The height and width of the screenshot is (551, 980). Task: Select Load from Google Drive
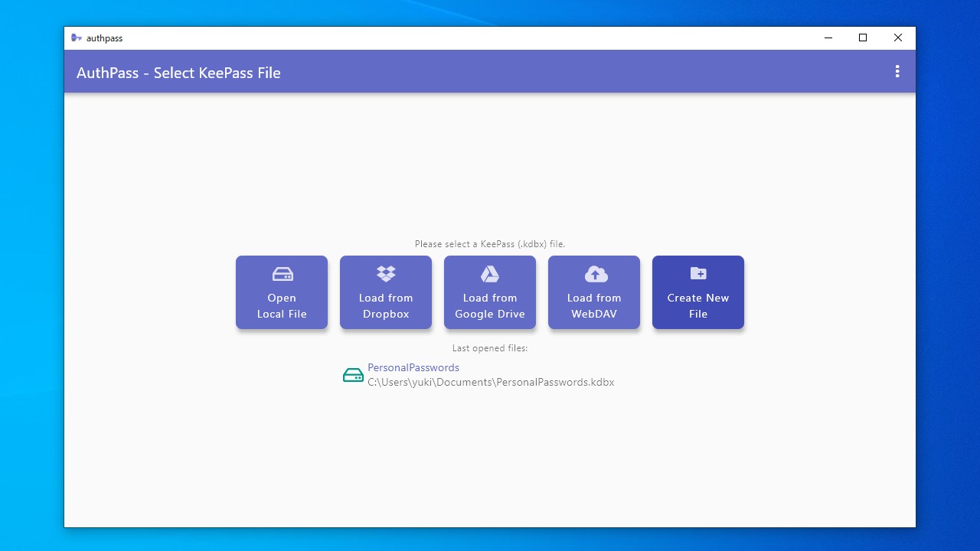490,292
